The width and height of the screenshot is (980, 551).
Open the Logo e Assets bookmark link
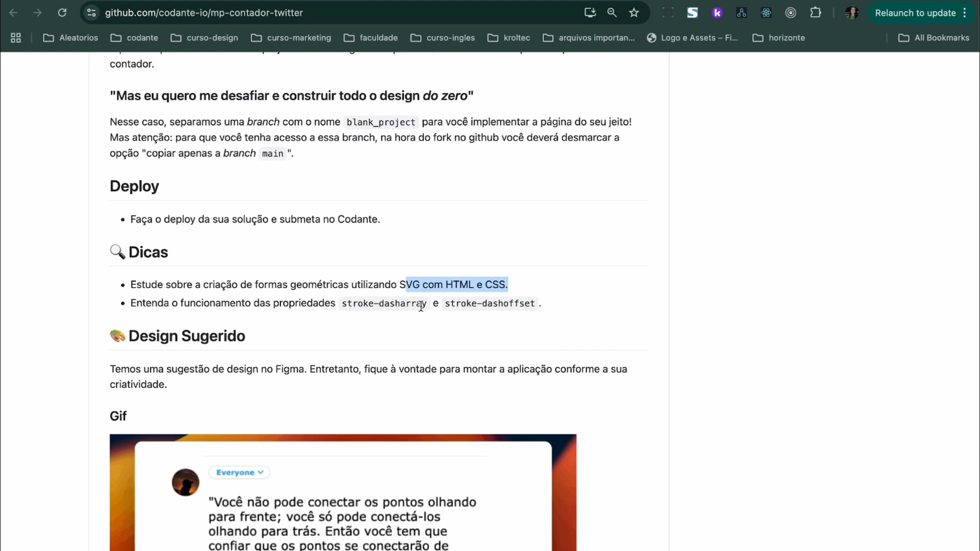pyautogui.click(x=693, y=38)
